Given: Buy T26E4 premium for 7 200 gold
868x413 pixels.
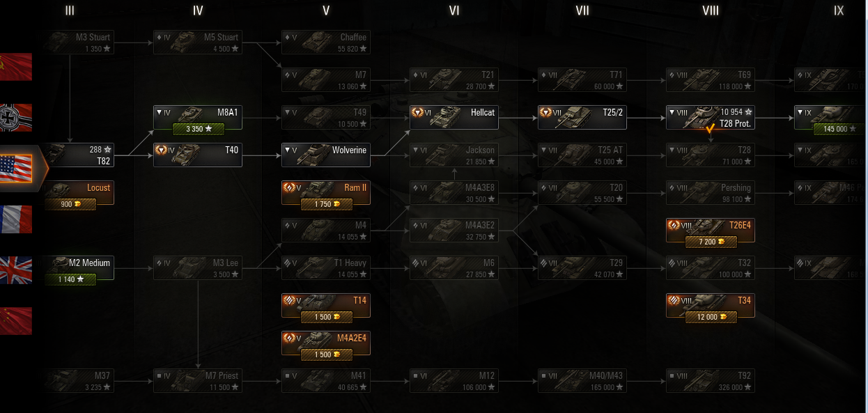Looking at the screenshot, I should (x=711, y=242).
